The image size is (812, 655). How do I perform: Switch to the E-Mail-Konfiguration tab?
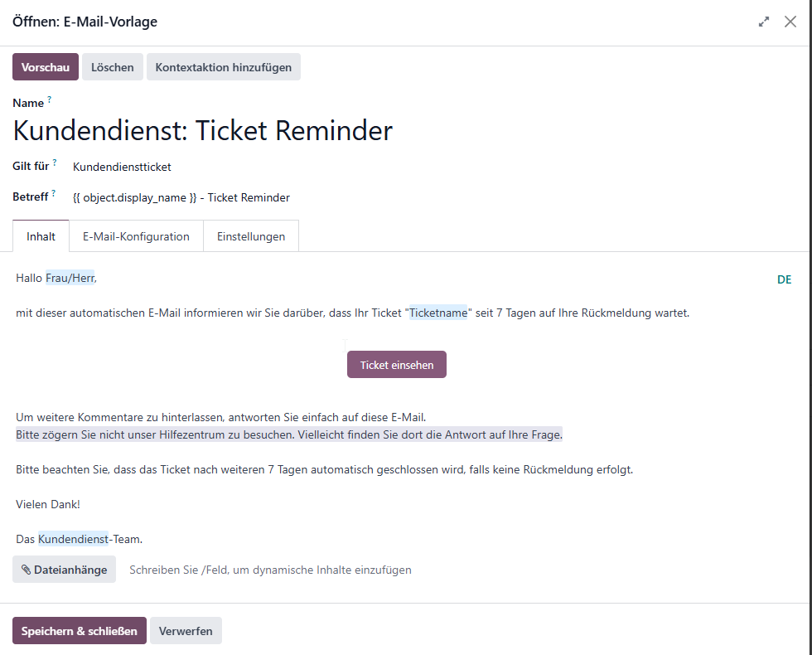[x=136, y=236]
